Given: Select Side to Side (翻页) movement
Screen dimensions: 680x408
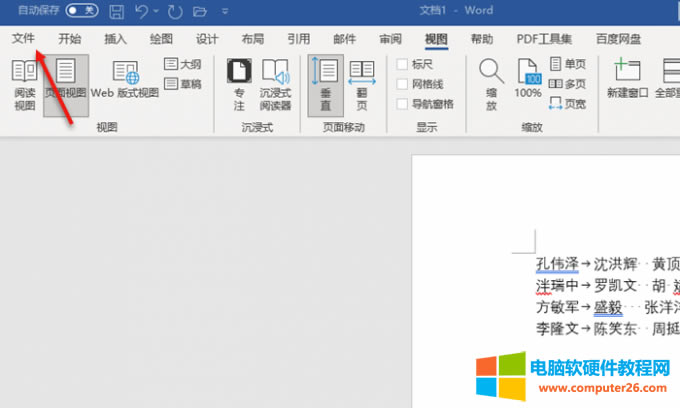Looking at the screenshot, I should click(362, 83).
